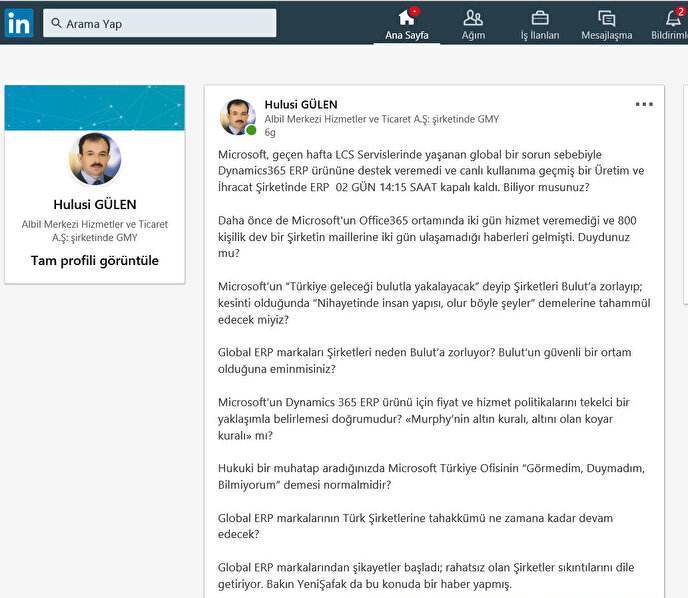Click the Arama Yap search field
This screenshot has height=598, width=688.
[x=160, y=23]
